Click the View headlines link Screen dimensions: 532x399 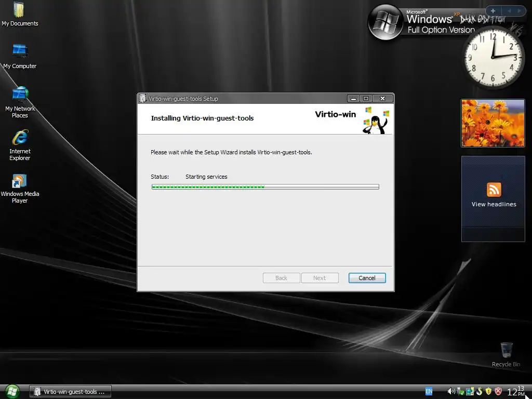click(494, 204)
